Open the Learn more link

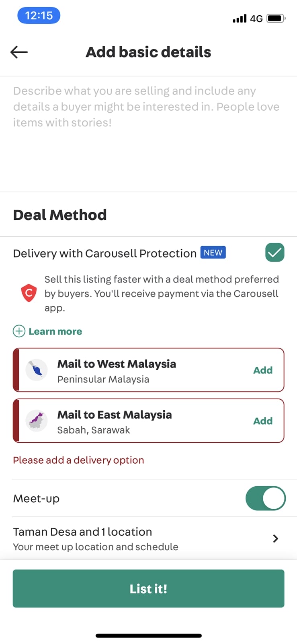[x=55, y=331]
